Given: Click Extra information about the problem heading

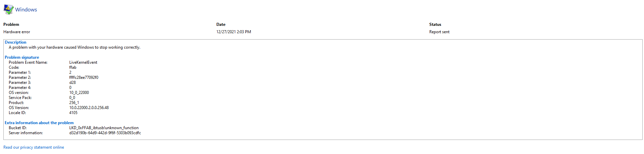Looking at the screenshot, I should tap(39, 123).
